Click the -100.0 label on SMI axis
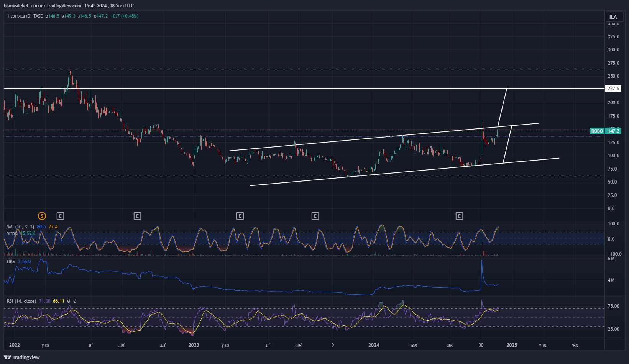The width and height of the screenshot is (629, 364). pos(614,254)
